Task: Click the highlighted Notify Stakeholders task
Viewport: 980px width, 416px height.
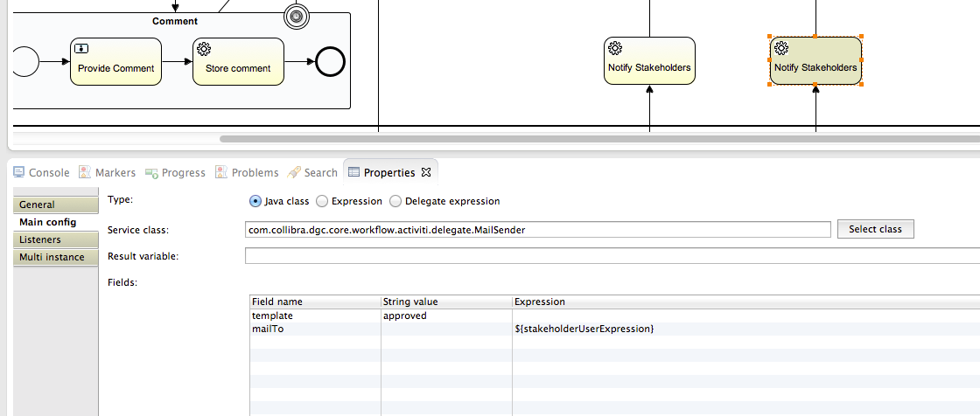Action: [x=815, y=60]
